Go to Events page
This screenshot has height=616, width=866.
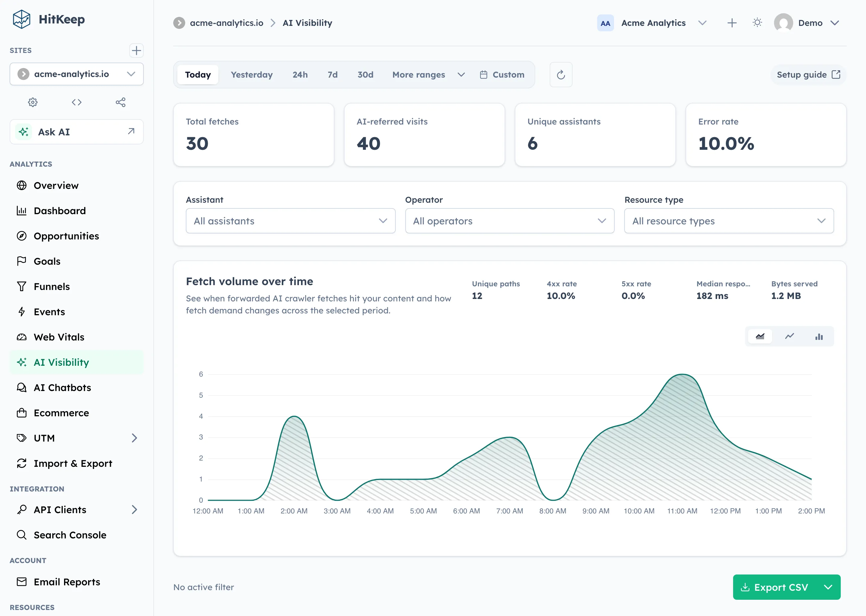click(77, 312)
